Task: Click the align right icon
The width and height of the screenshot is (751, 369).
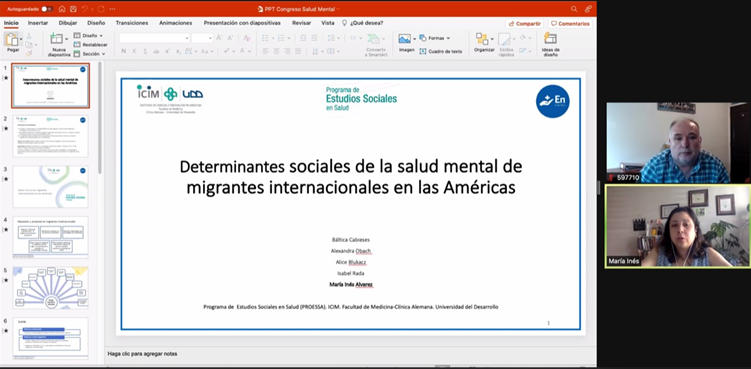Action: coord(287,51)
